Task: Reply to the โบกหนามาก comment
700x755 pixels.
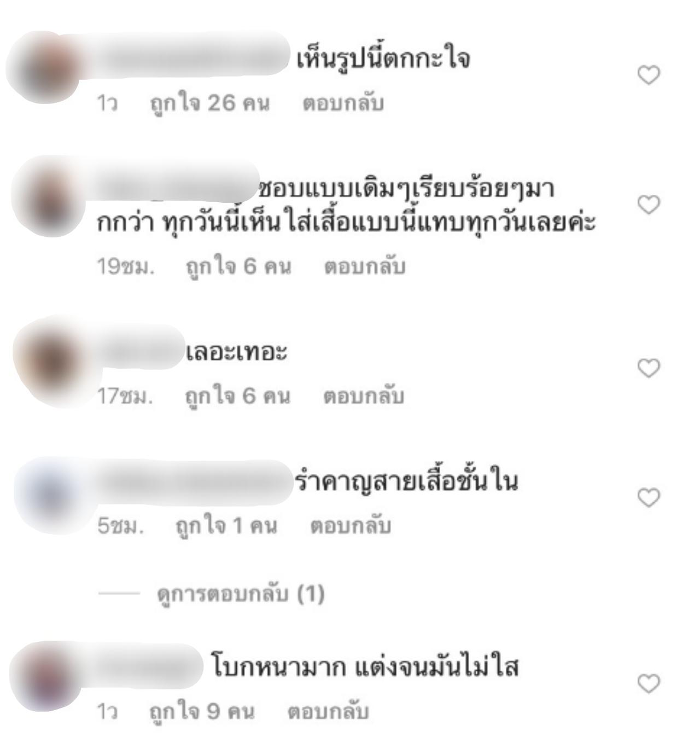Action: point(328,712)
